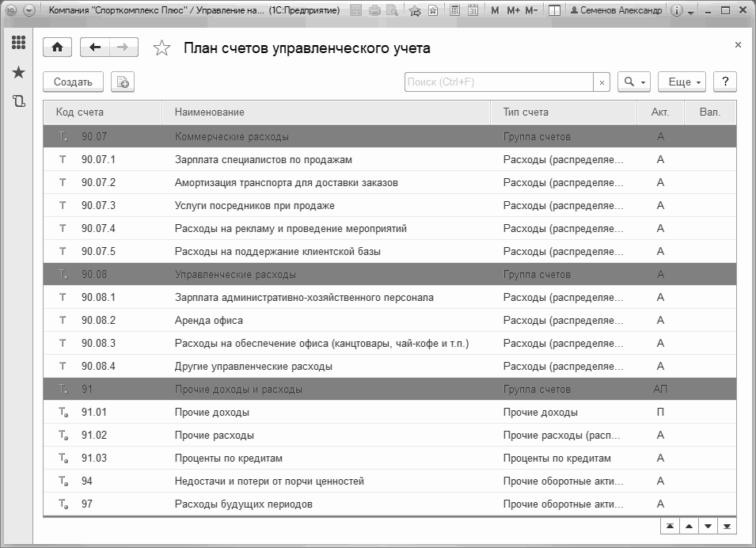Move up one row in the list
756x548 pixels.
(689, 527)
